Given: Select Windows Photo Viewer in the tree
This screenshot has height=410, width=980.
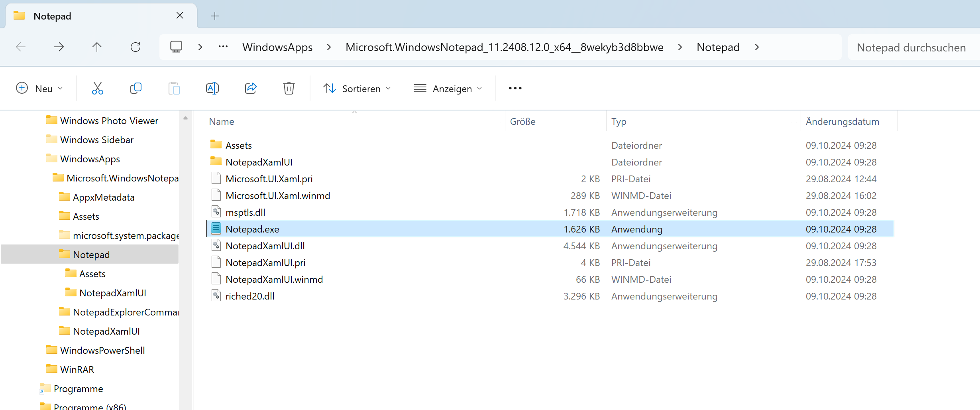Looking at the screenshot, I should [109, 120].
